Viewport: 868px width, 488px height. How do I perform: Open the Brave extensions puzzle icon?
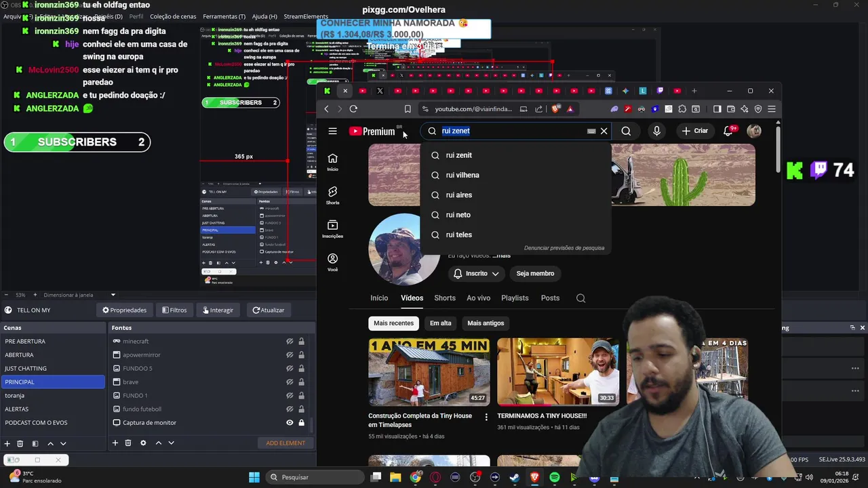pos(682,109)
